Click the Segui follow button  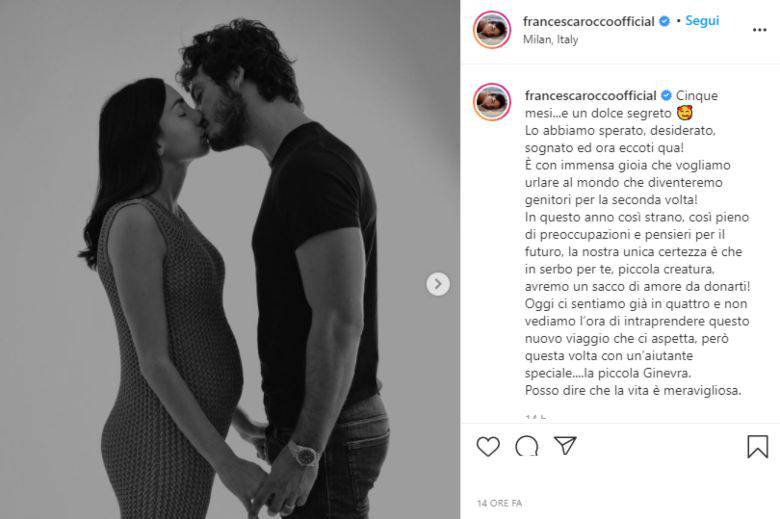tap(702, 21)
